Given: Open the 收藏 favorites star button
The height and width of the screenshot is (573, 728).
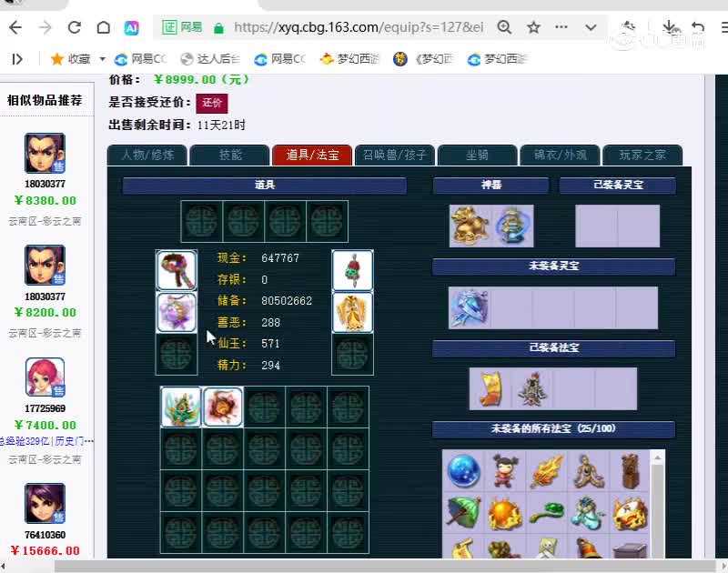Looking at the screenshot, I should pyautogui.click(x=70, y=59).
